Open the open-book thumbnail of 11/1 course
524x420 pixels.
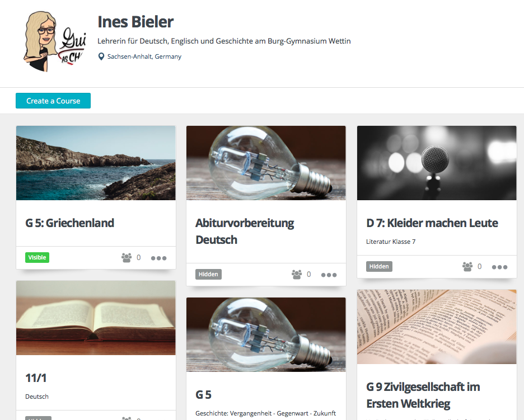point(96,318)
